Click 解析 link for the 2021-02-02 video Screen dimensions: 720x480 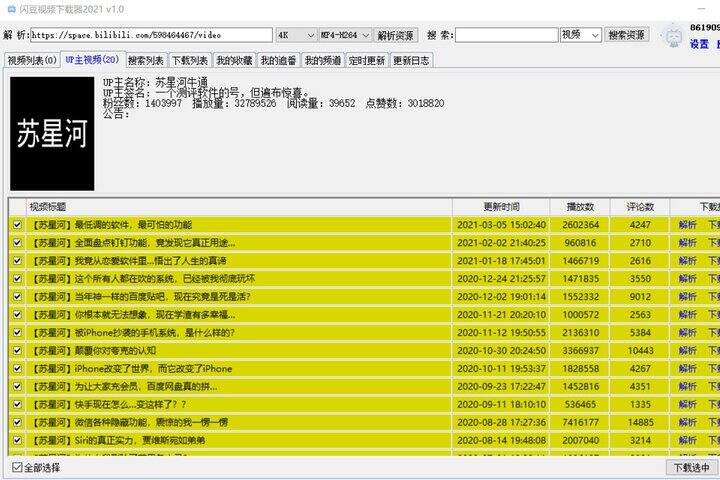pyautogui.click(x=687, y=243)
